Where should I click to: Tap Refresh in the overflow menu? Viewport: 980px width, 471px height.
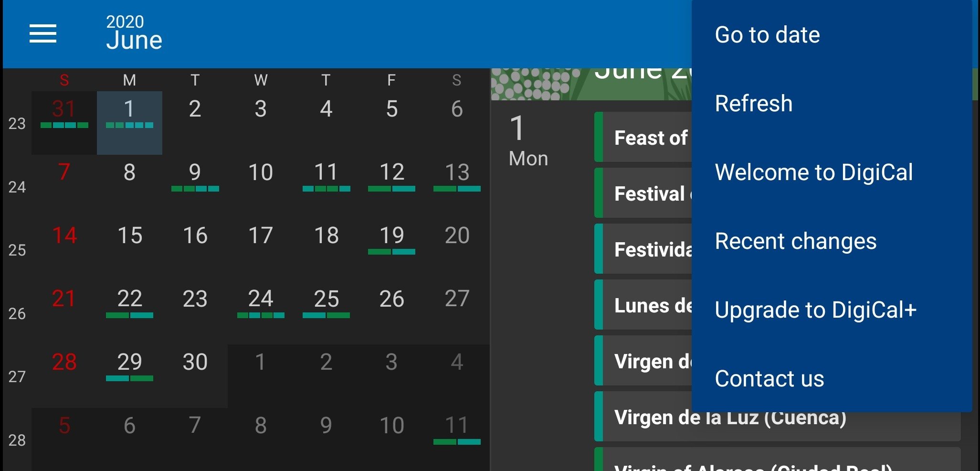click(x=753, y=104)
